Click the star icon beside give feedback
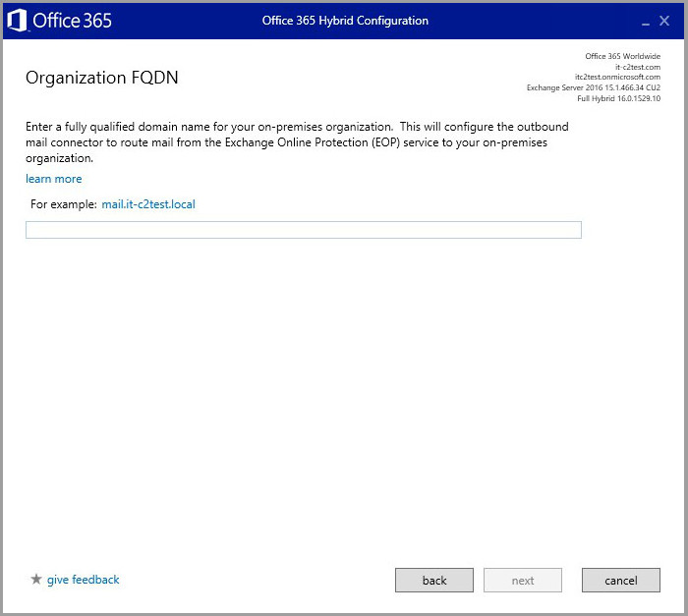 click(36, 579)
